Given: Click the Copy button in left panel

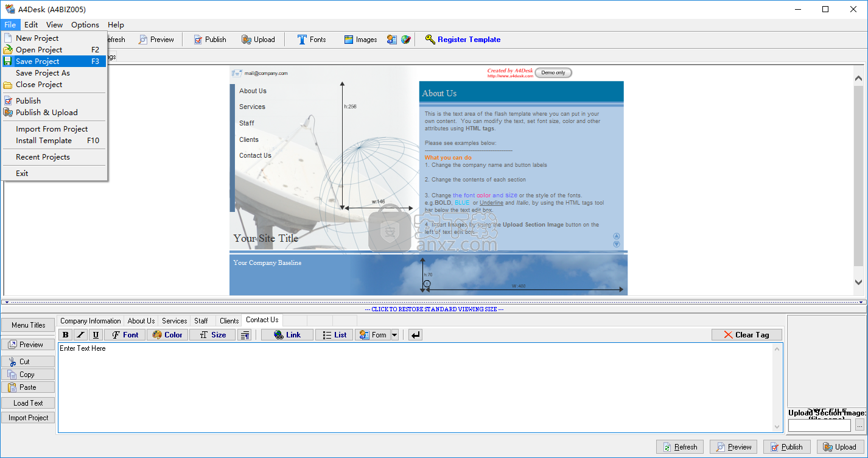Looking at the screenshot, I should [x=28, y=375].
